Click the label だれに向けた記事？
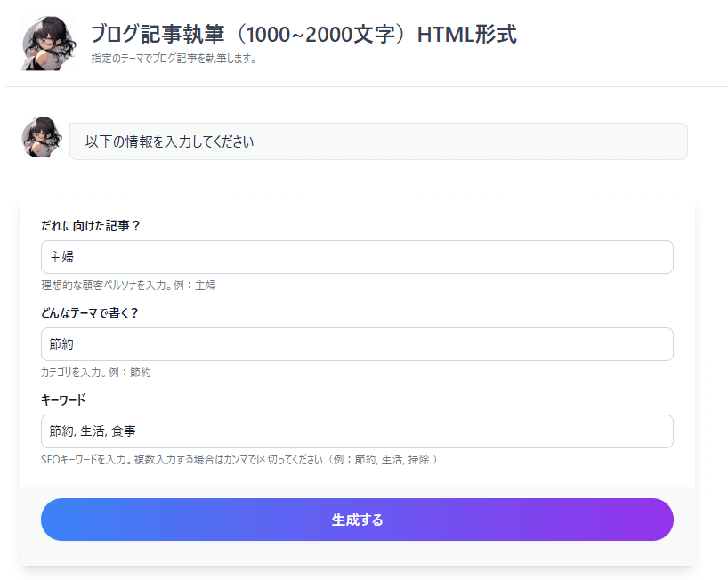 [91, 225]
